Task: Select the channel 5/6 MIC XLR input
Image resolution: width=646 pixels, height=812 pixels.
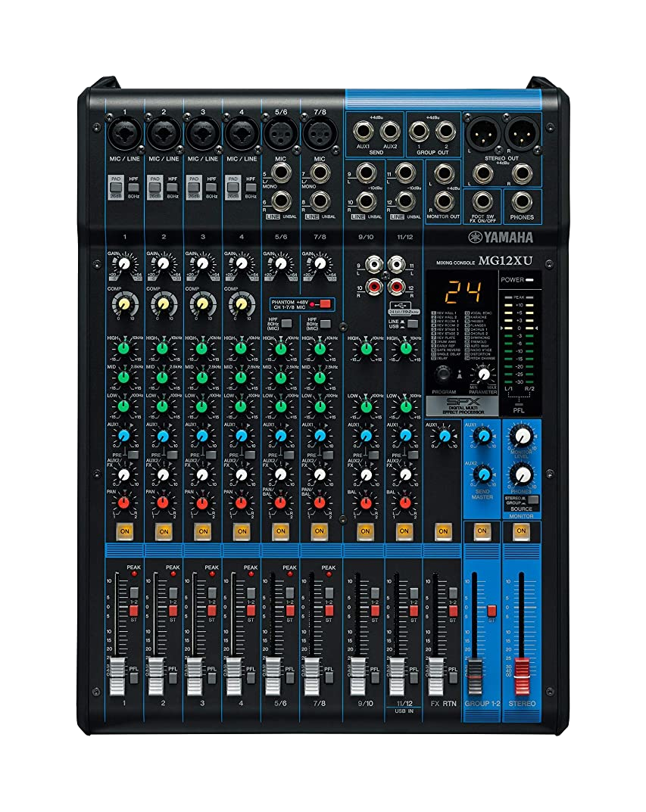Action: click(x=281, y=132)
